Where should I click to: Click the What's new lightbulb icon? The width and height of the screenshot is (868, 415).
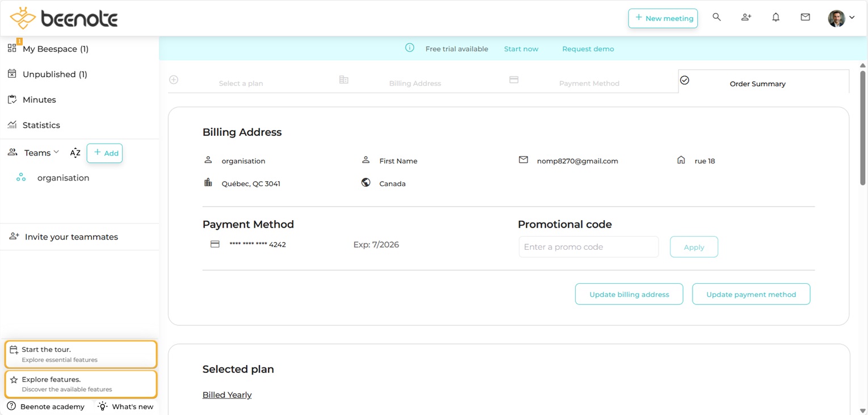coord(103,406)
